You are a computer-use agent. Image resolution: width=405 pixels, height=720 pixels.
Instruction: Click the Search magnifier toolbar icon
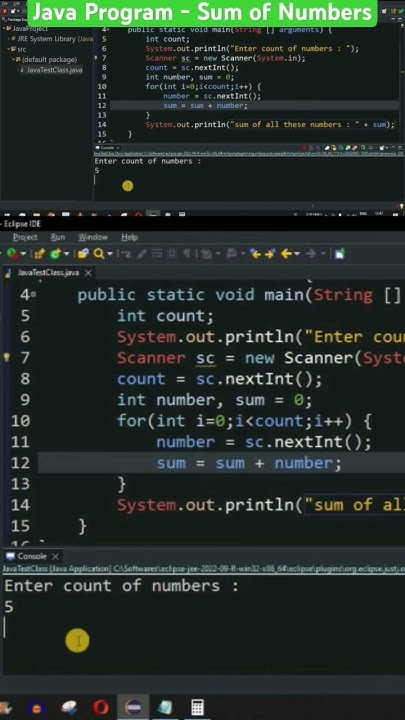(98, 253)
